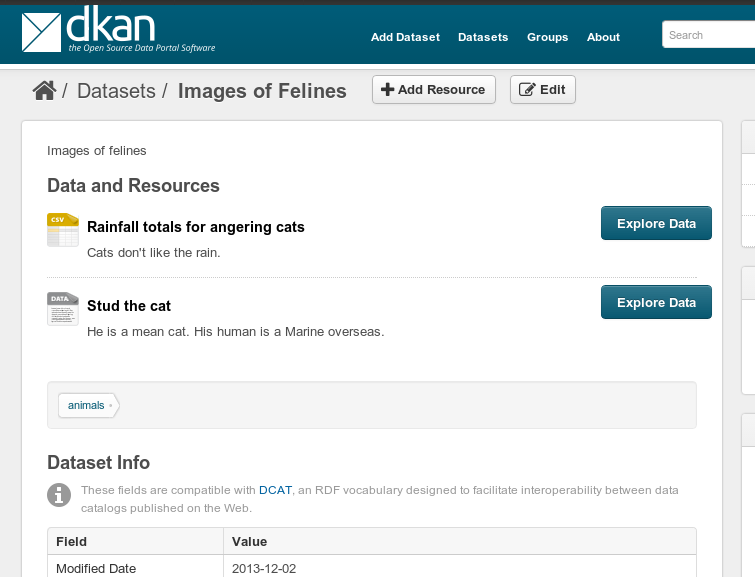Select the animals tag
The image size is (755, 577).
87,405
